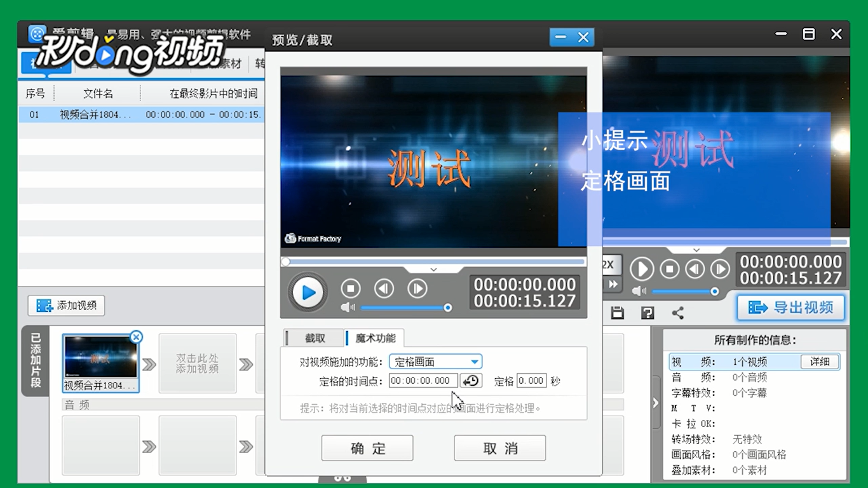Remove the clip via the blue X badge
The width and height of the screenshot is (868, 488).
click(x=136, y=337)
